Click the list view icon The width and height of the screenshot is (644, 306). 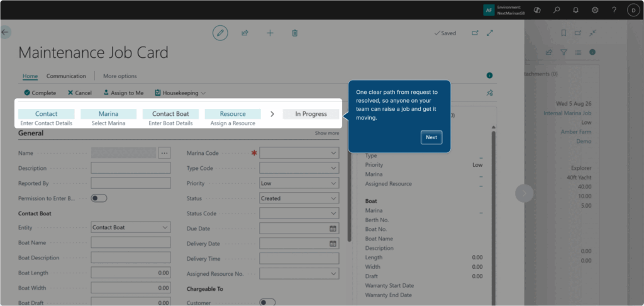(578, 52)
